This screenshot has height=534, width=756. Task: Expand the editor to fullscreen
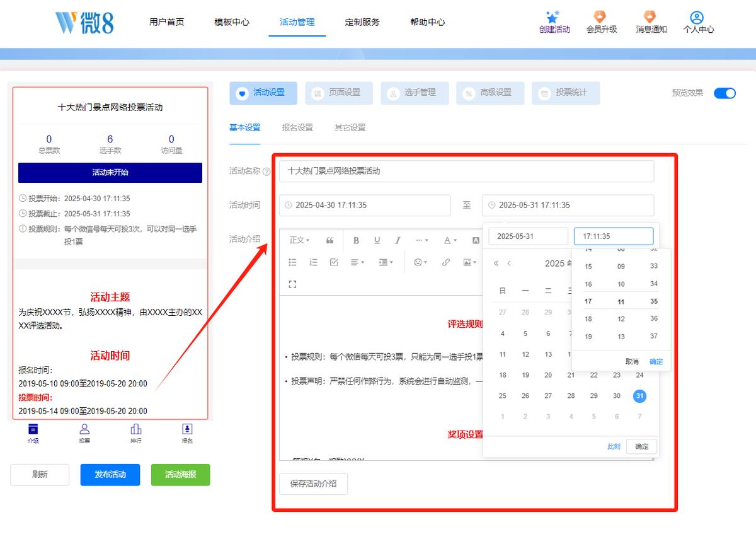[x=292, y=284]
